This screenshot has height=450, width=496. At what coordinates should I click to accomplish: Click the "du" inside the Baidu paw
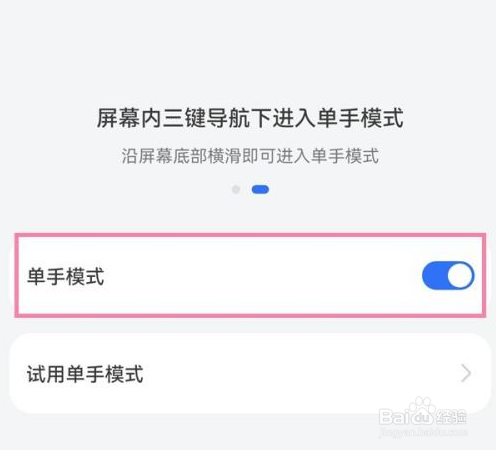click(422, 417)
